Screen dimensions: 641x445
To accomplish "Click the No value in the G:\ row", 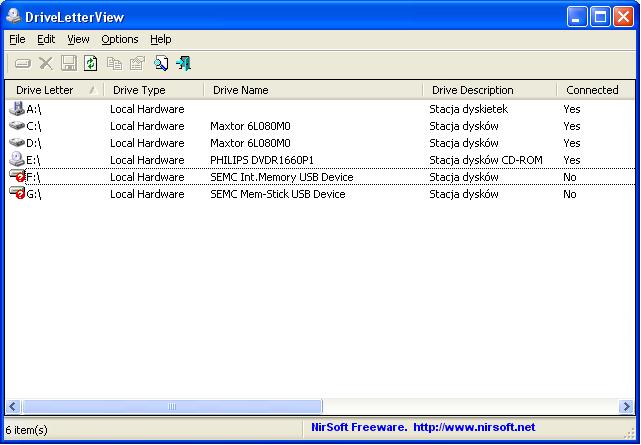I will [569, 194].
